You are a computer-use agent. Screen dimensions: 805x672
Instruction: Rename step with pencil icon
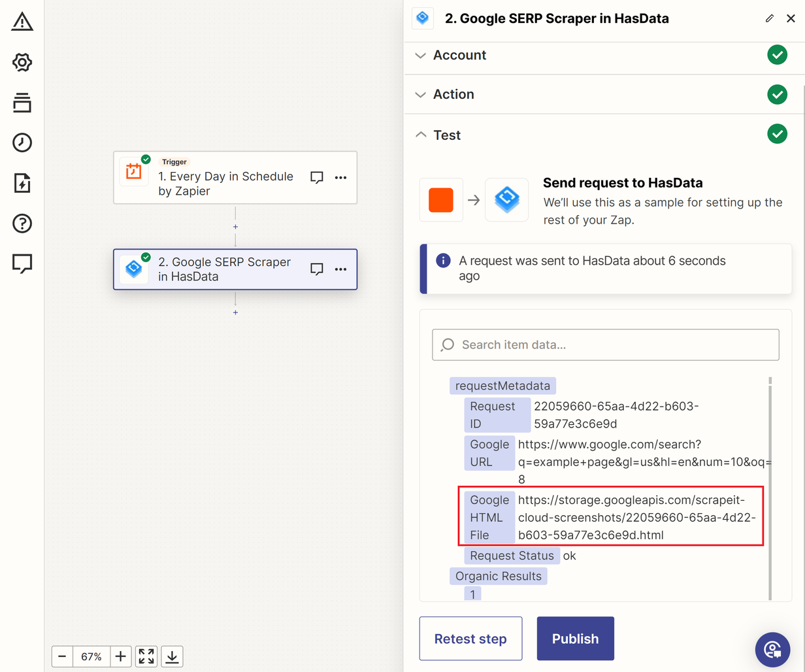770,18
